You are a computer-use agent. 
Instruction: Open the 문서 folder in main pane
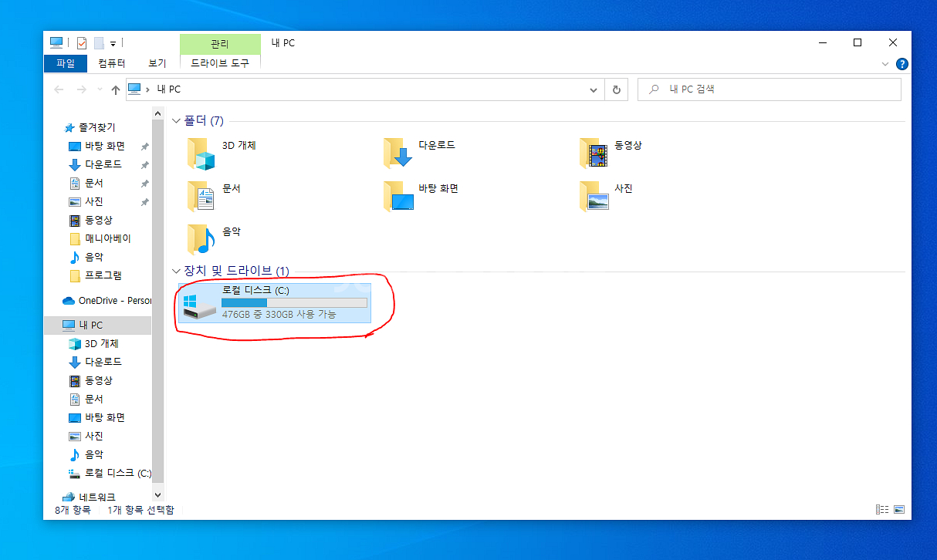[x=215, y=196]
